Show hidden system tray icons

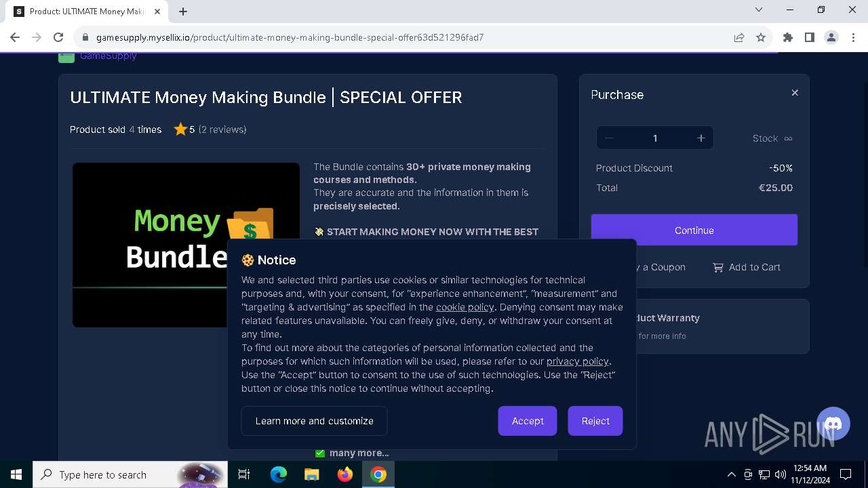[731, 474]
